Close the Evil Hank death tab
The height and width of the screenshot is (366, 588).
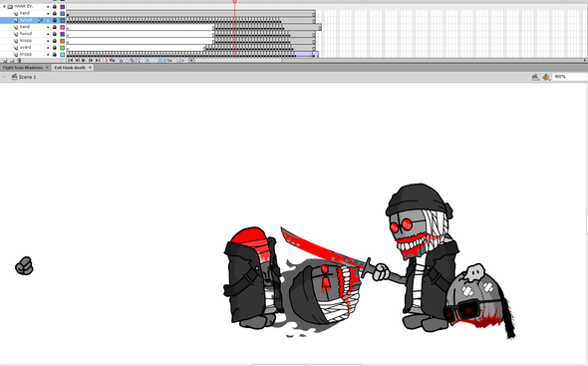pos(90,68)
